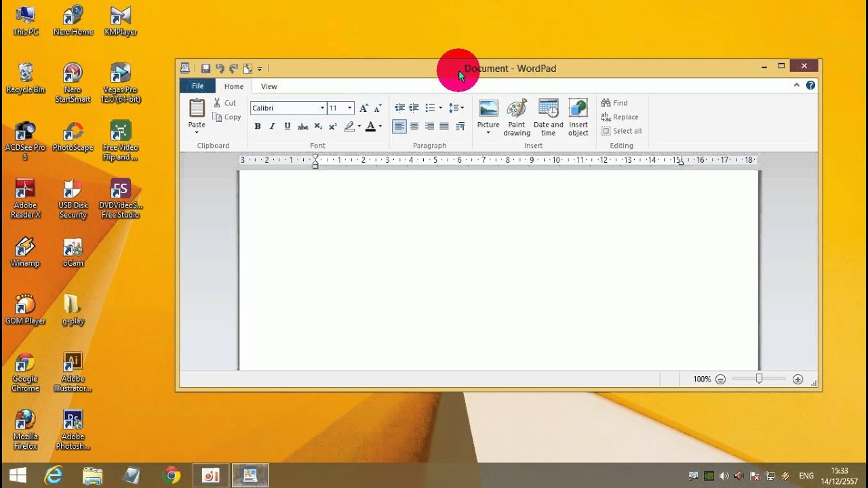Undo the last action
The height and width of the screenshot is (488, 868).
(x=220, y=68)
